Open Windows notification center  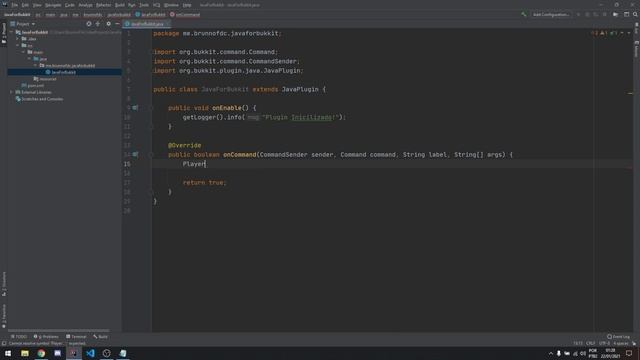[629, 353]
